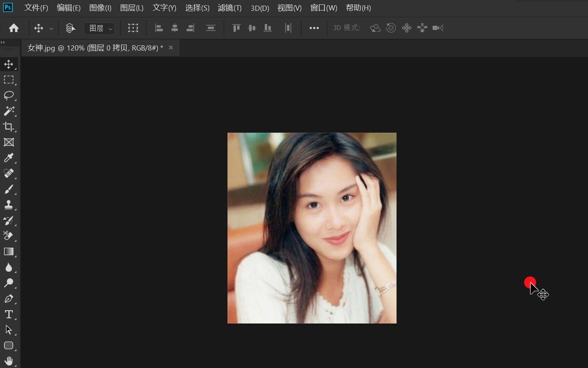Select the Magic Wand tool
The width and height of the screenshot is (588, 368).
[8, 111]
